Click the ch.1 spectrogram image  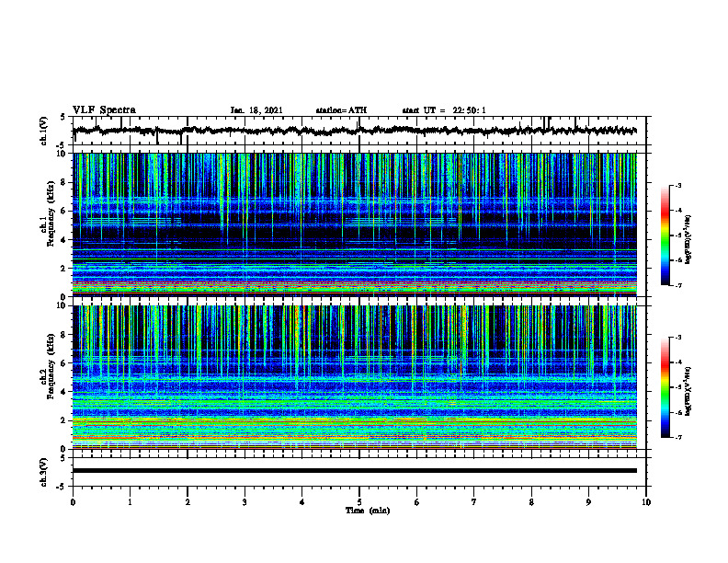[355, 224]
